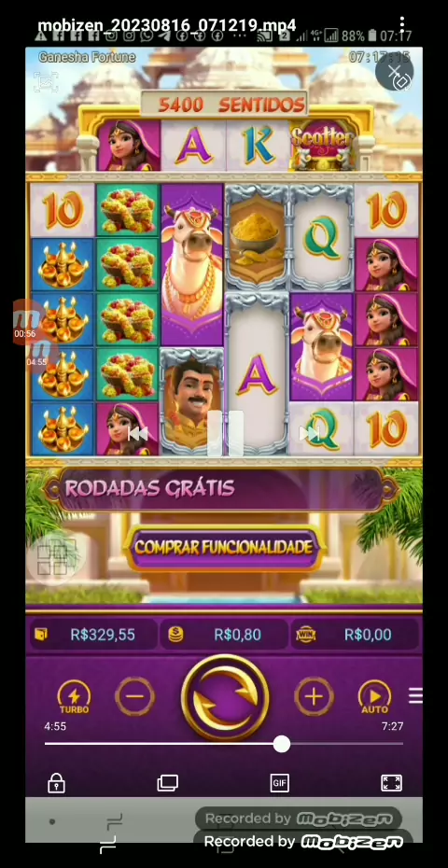Skip to the previous video
Image resolution: width=448 pixels, height=868 pixels.
pyautogui.click(x=137, y=434)
